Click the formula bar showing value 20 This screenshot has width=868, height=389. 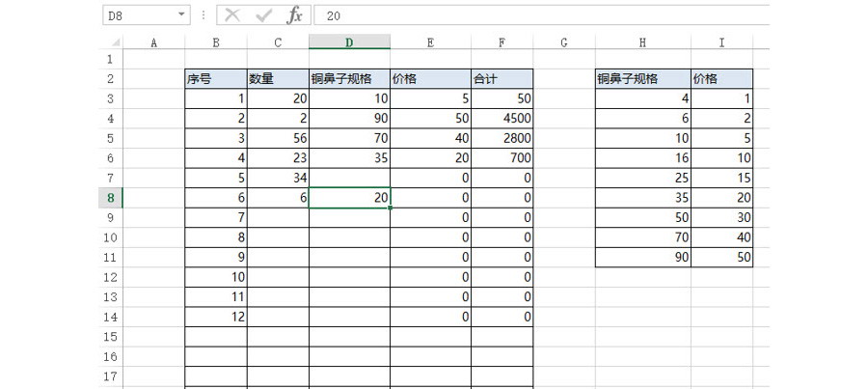[541, 15]
